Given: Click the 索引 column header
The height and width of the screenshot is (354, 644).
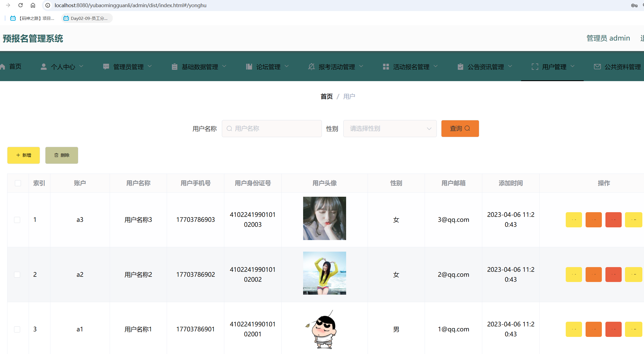Looking at the screenshot, I should point(39,183).
